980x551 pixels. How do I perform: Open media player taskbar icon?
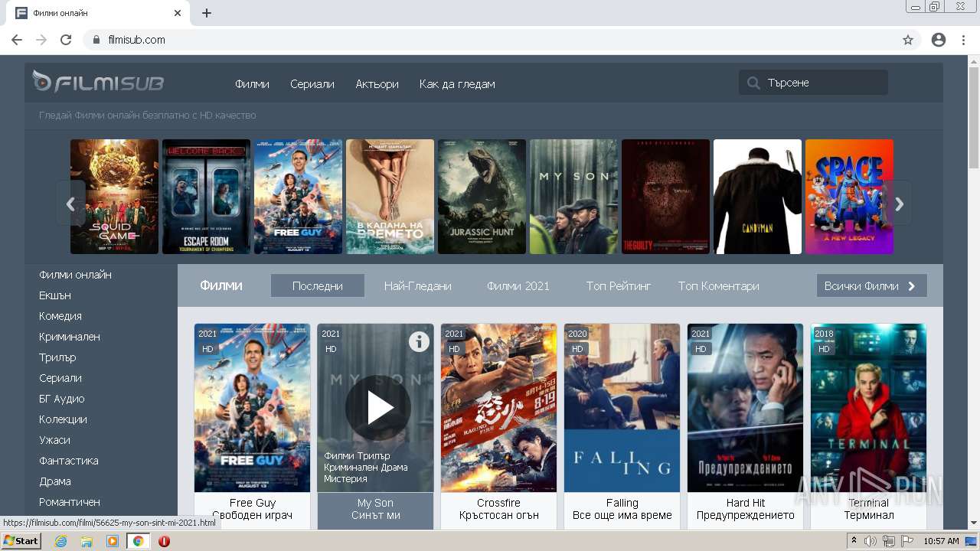click(x=113, y=541)
